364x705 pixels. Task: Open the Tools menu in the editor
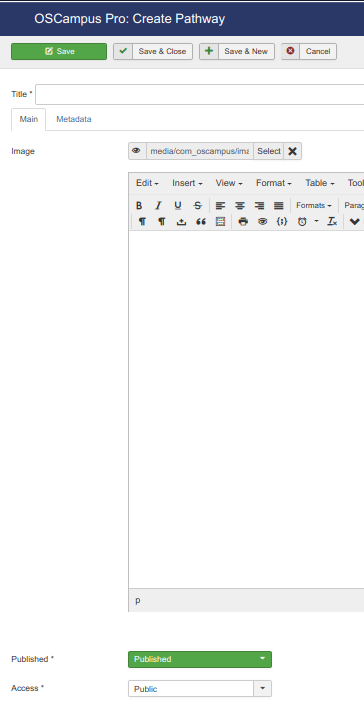(355, 183)
